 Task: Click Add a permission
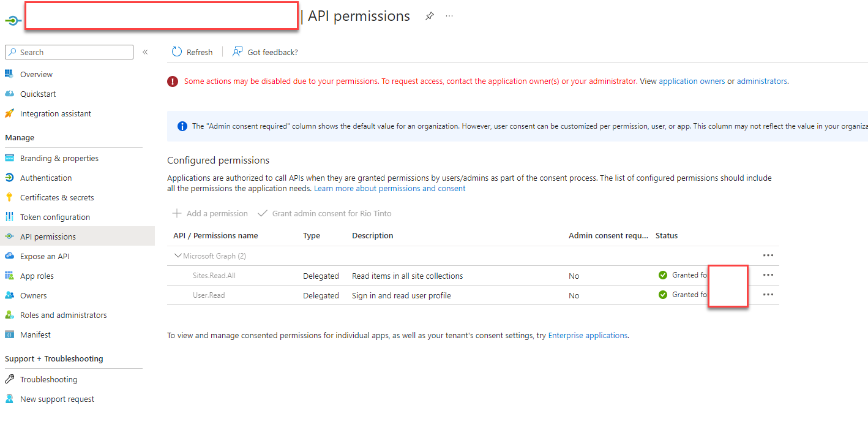click(x=210, y=213)
